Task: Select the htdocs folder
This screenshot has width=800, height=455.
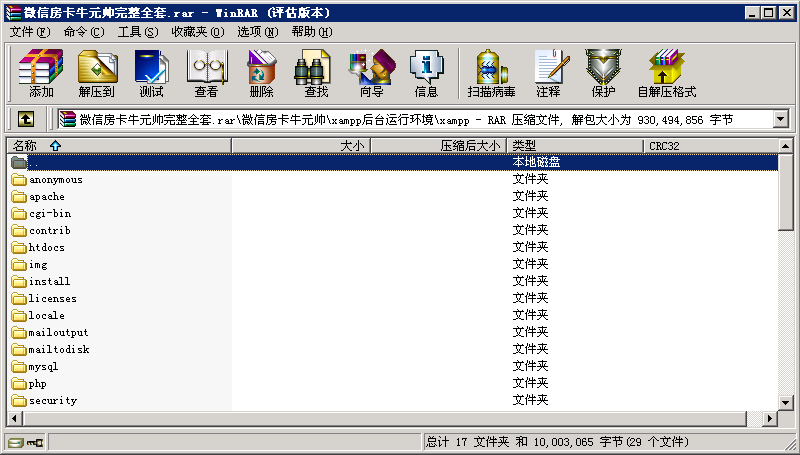Action: (x=48, y=247)
